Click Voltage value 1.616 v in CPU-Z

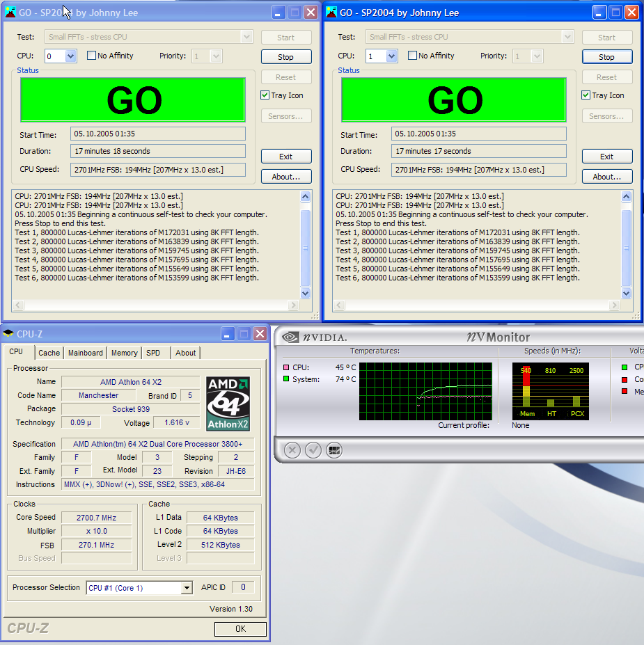[177, 422]
